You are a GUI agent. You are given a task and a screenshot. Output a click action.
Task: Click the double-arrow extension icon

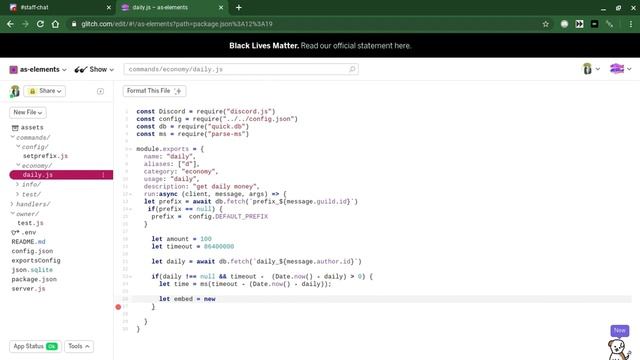pyautogui.click(x=580, y=24)
